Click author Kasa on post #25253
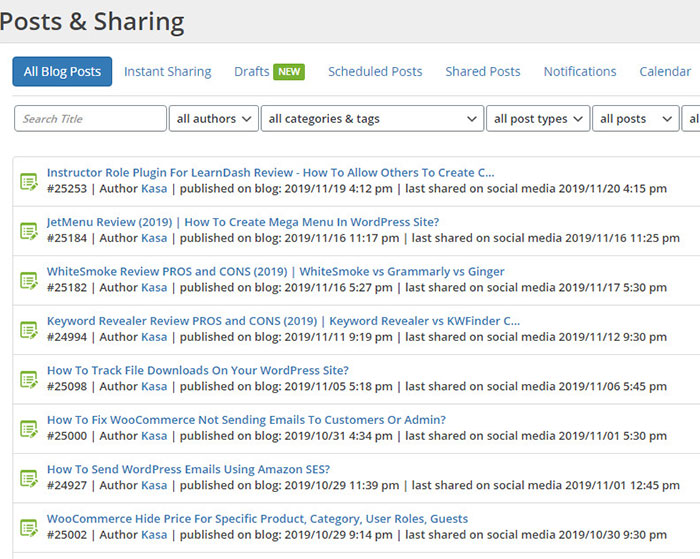Viewport: 700px width, 559px height. coord(154,188)
